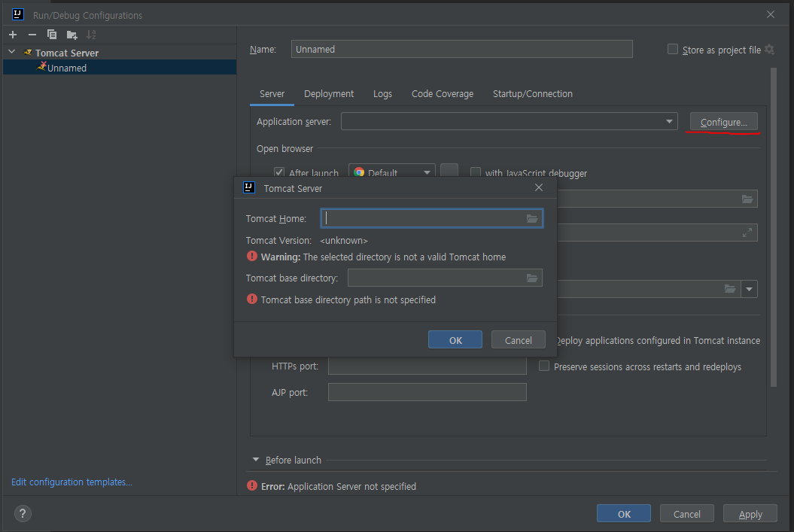
Task: Add a new configuration with the plus icon
Action: [13, 35]
